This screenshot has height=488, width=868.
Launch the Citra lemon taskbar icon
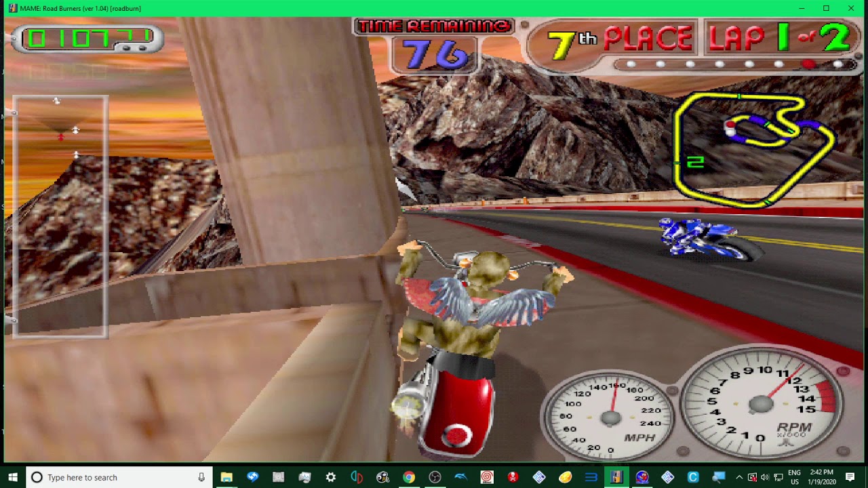(565, 477)
